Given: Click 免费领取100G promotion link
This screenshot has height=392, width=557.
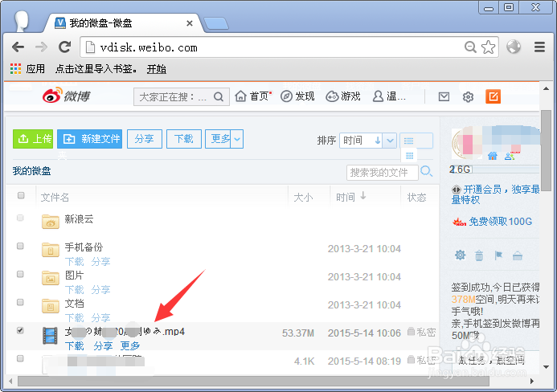Looking at the screenshot, I should (x=501, y=222).
